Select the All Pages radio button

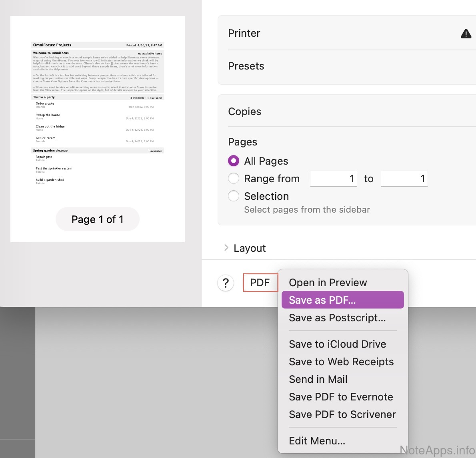[234, 161]
